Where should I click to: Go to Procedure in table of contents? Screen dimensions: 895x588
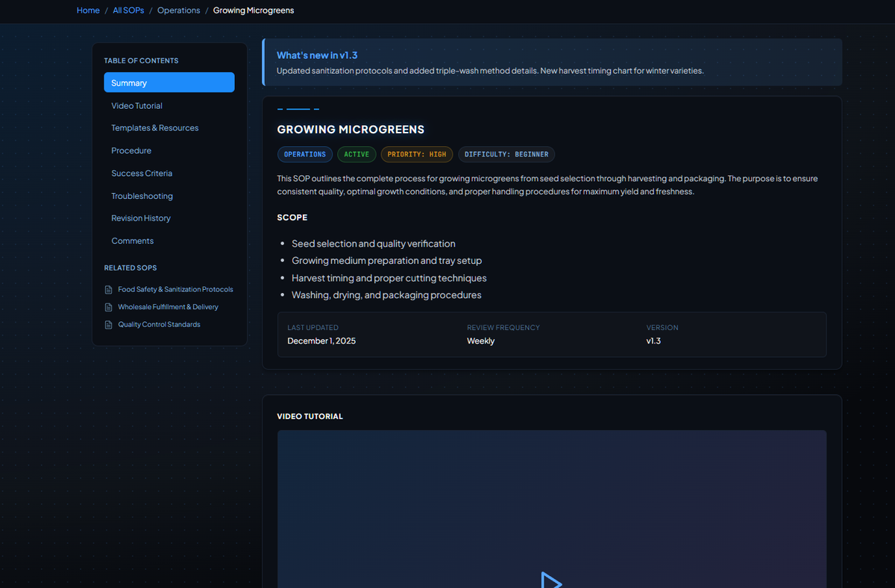(131, 151)
